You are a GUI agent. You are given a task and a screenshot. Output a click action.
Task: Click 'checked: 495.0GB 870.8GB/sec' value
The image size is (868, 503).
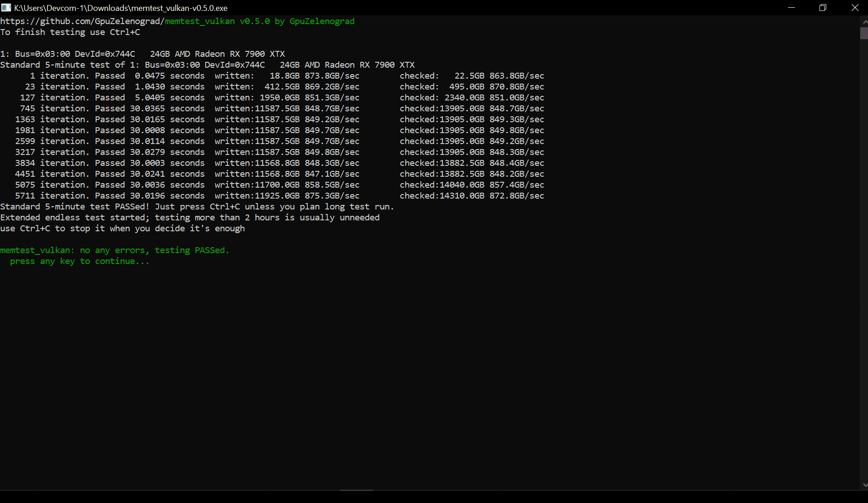(472, 87)
